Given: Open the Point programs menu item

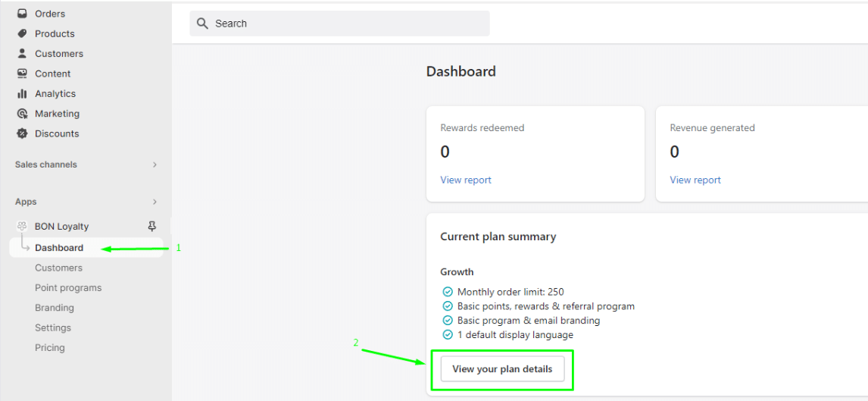Looking at the screenshot, I should click(68, 288).
